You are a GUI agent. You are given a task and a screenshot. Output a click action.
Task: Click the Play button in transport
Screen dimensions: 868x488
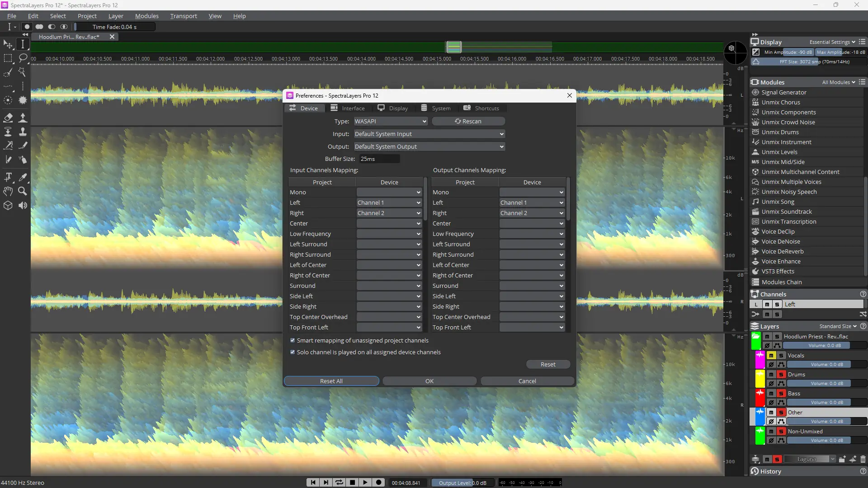point(365,483)
